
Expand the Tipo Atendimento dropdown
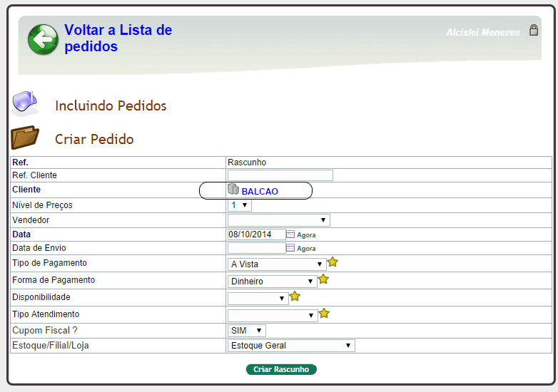click(273, 315)
